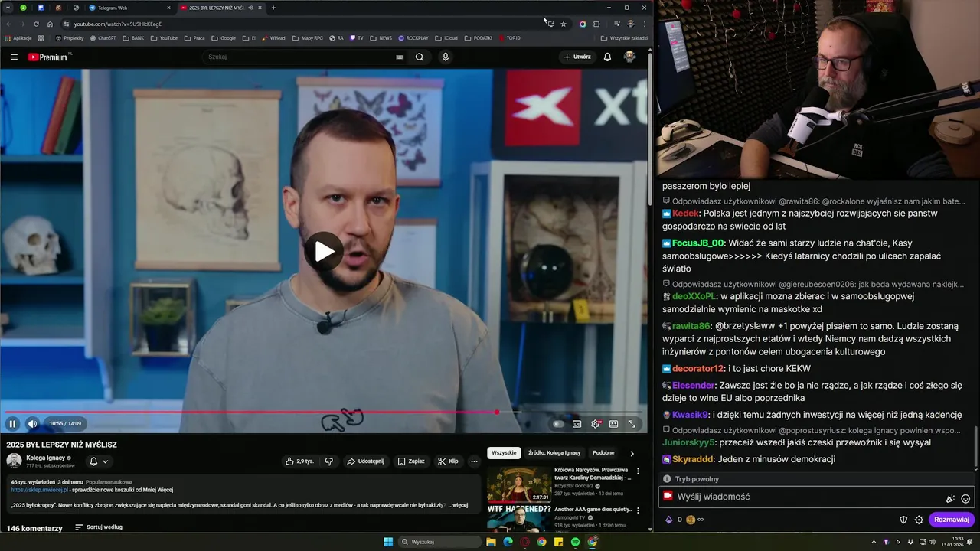
Task: Open the YouTube guide hamburger menu
Action: coord(14,57)
